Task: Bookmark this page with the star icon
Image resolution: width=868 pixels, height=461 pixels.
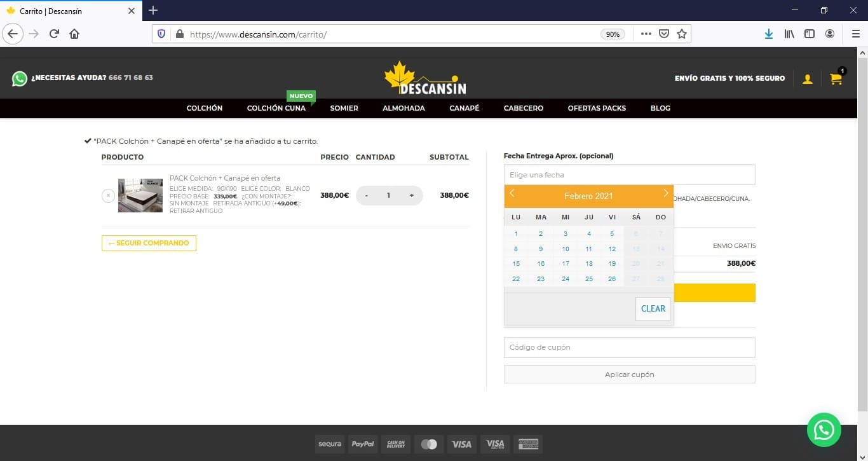Action: click(682, 34)
